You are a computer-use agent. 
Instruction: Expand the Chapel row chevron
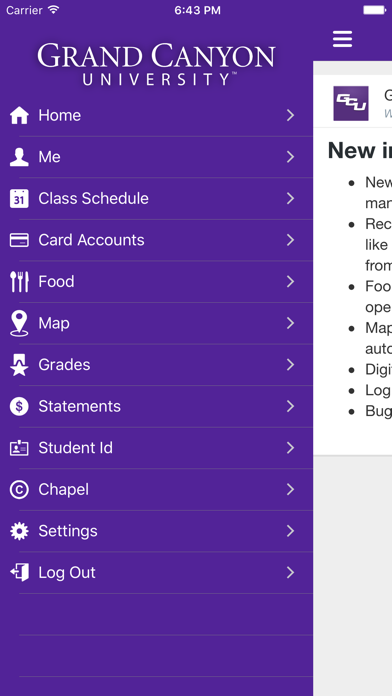pyautogui.click(x=290, y=489)
